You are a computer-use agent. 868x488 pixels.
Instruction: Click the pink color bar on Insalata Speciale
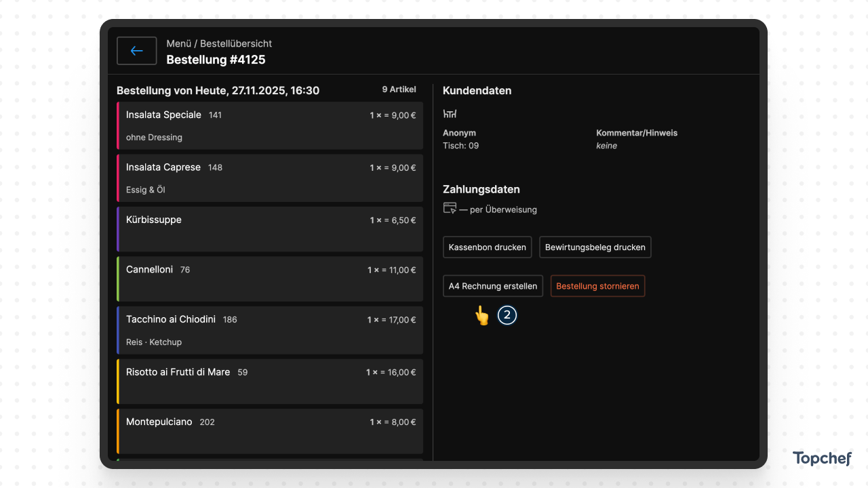[x=118, y=125]
